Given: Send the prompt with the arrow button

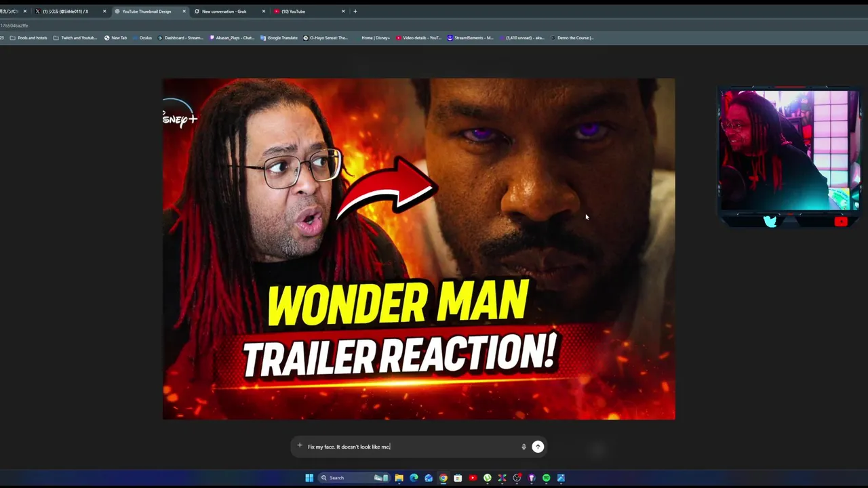Looking at the screenshot, I should coord(538,447).
